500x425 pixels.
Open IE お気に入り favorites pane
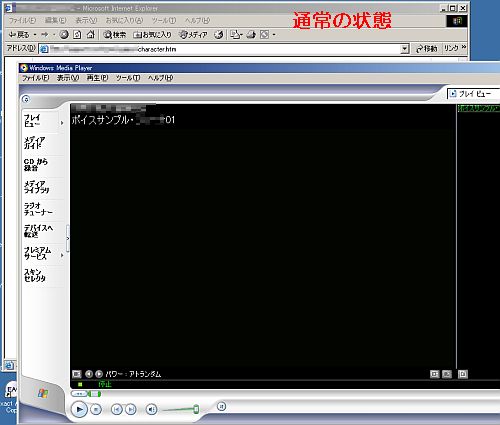tap(152, 34)
